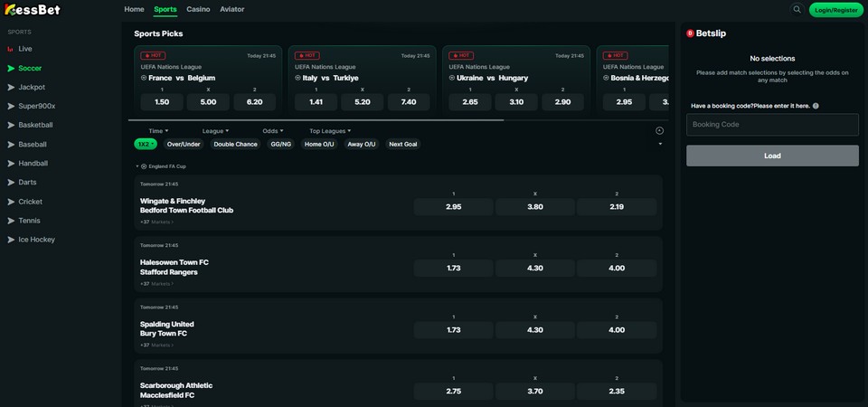This screenshot has width=868, height=407.
Task: Go to the Home tab
Action: 134,9
